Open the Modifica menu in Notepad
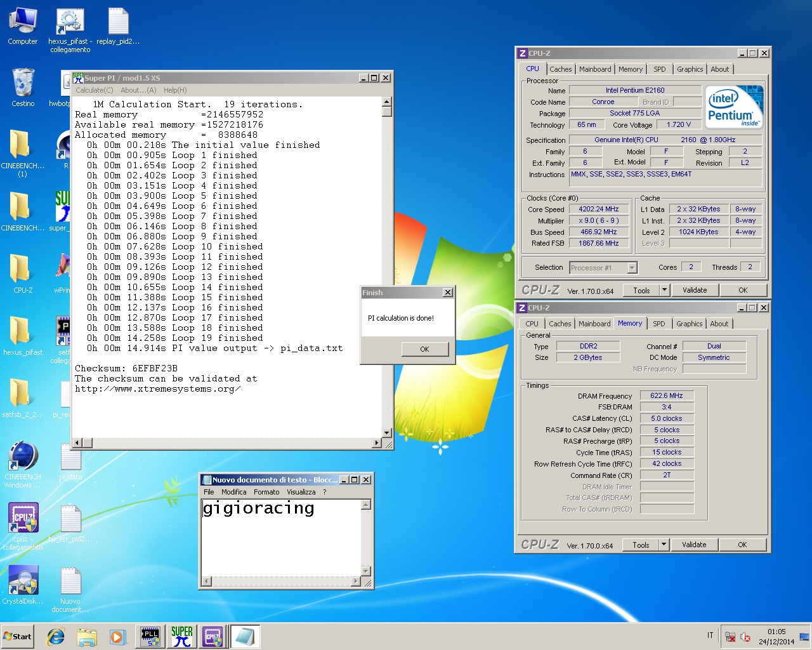Image resolution: width=812 pixels, height=650 pixels. click(234, 492)
